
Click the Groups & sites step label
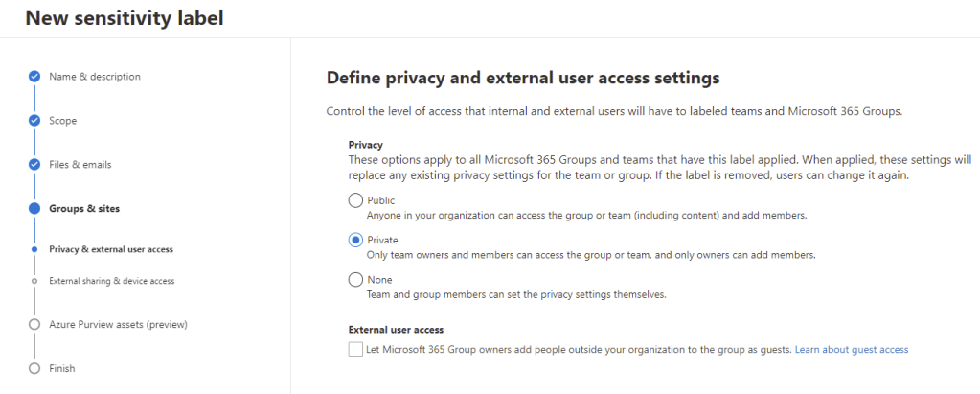[x=84, y=208]
